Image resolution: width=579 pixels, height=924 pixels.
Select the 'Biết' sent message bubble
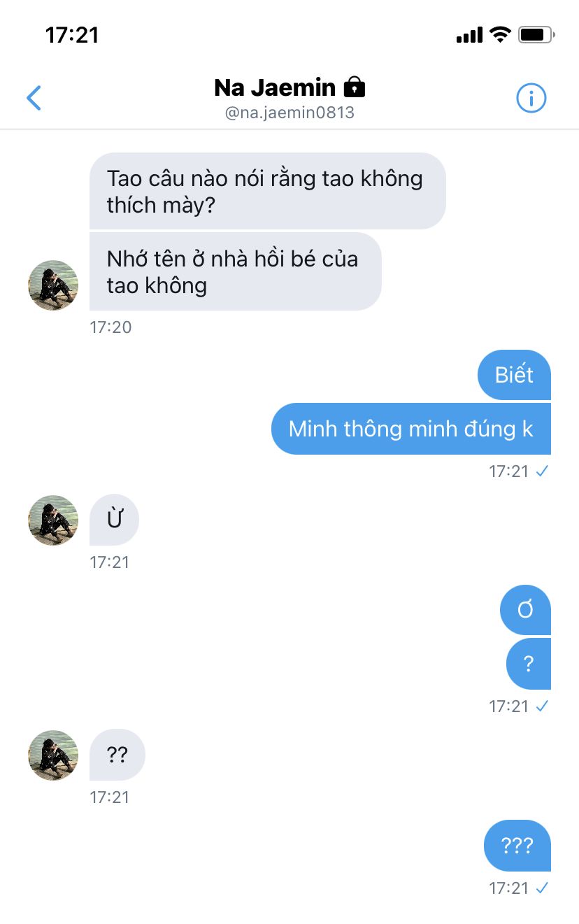click(x=514, y=375)
